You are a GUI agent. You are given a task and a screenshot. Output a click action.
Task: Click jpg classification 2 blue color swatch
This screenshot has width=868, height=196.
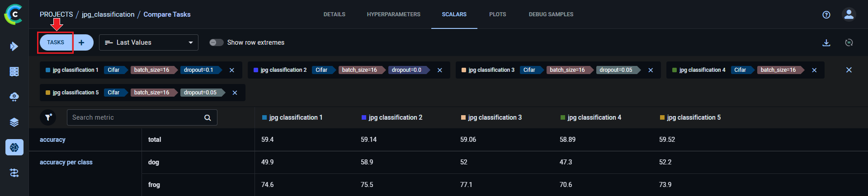[256, 70]
